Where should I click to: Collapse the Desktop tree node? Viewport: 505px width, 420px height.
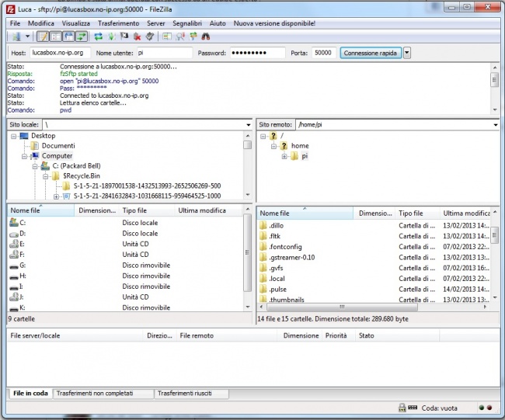click(x=13, y=136)
